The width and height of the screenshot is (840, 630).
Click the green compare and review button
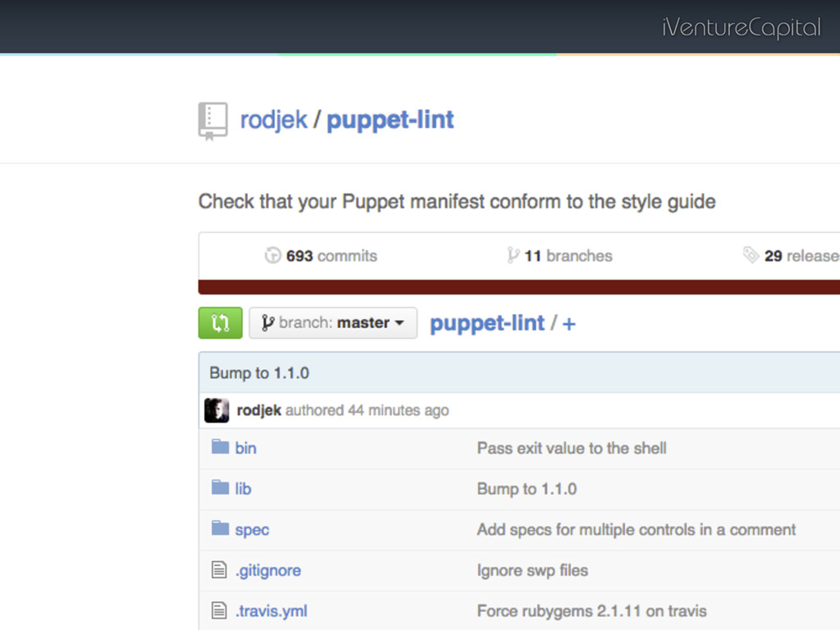[x=220, y=323]
